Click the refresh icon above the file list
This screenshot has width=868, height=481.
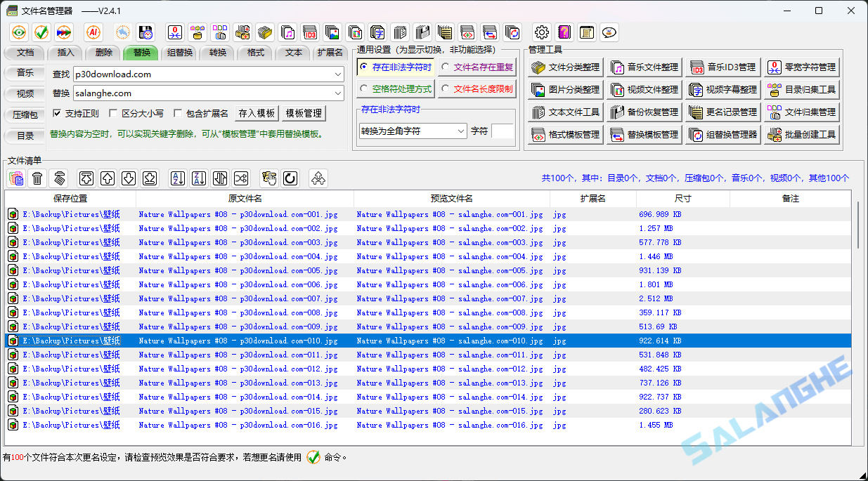coord(290,178)
